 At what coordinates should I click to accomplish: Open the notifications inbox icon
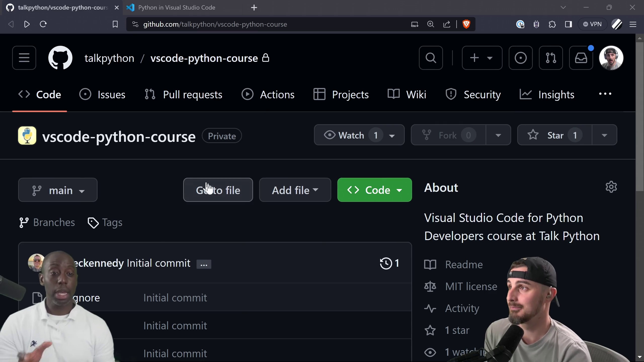(x=581, y=58)
